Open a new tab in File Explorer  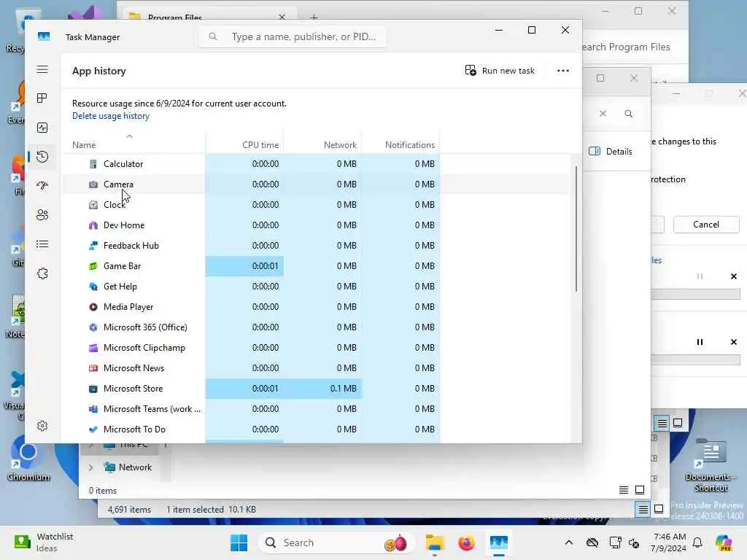pos(314,17)
